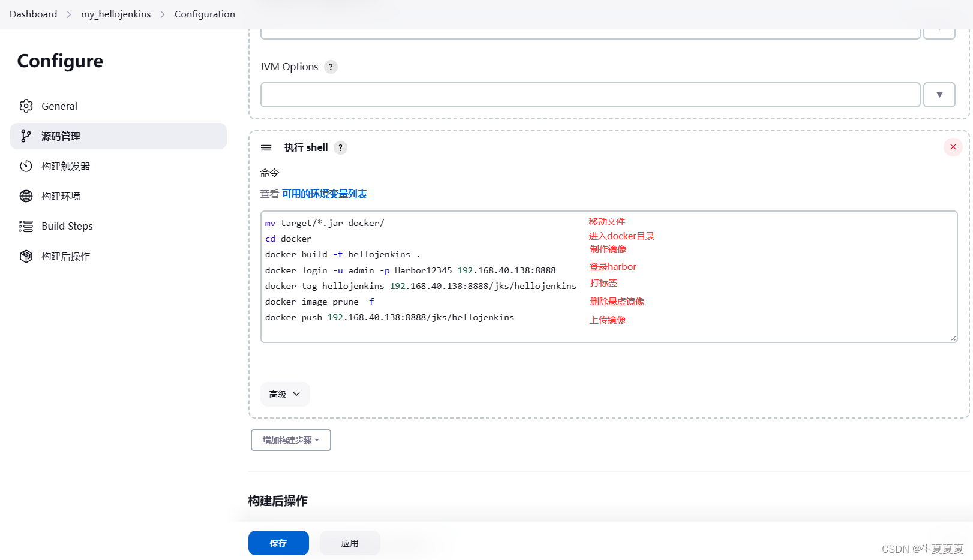Image resolution: width=973 pixels, height=560 pixels.
Task: Click the JVM Options input field
Action: 590,95
